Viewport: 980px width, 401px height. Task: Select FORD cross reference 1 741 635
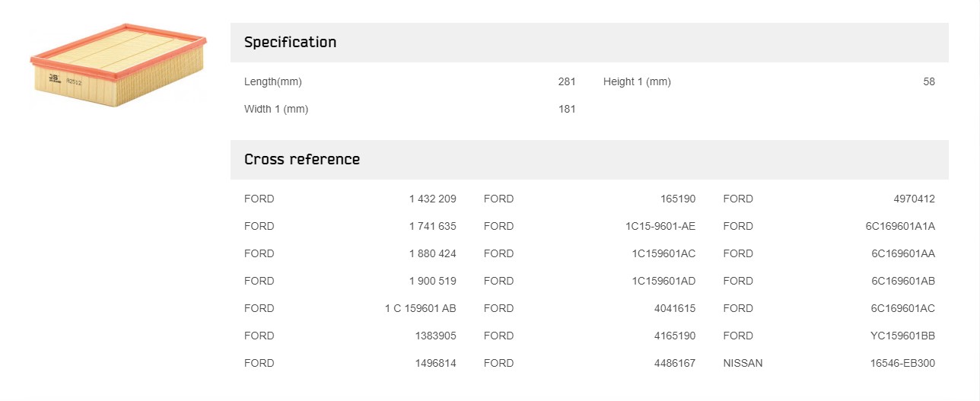click(432, 226)
